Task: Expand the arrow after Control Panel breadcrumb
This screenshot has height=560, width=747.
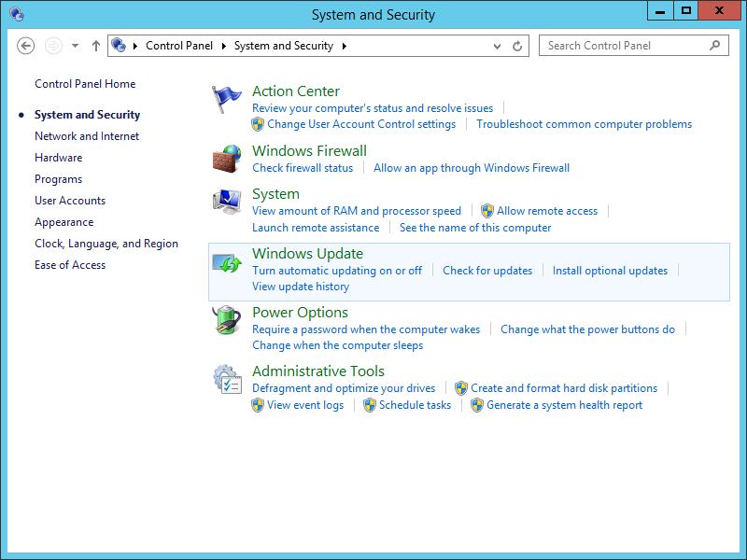Action: click(x=223, y=46)
